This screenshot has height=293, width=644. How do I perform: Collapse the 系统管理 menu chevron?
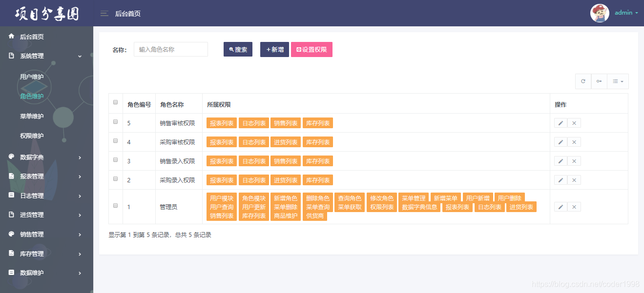click(80, 57)
